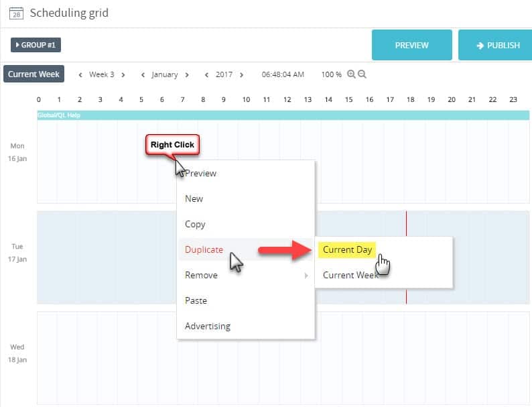The height and width of the screenshot is (407, 532).
Task: Click the Remove submenu arrow
Action: tap(306, 276)
